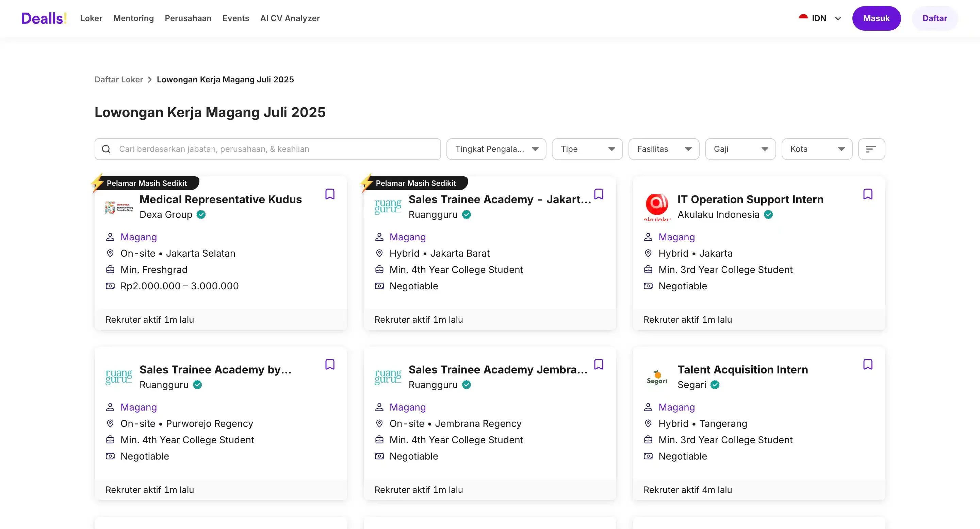Click Magang tag on Medical Representative card
The height and width of the screenshot is (529, 980).
pyautogui.click(x=138, y=237)
